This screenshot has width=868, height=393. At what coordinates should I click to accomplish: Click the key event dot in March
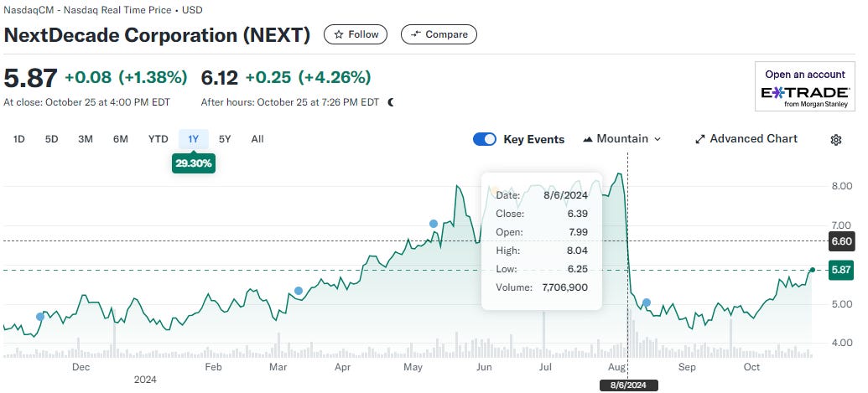point(299,291)
